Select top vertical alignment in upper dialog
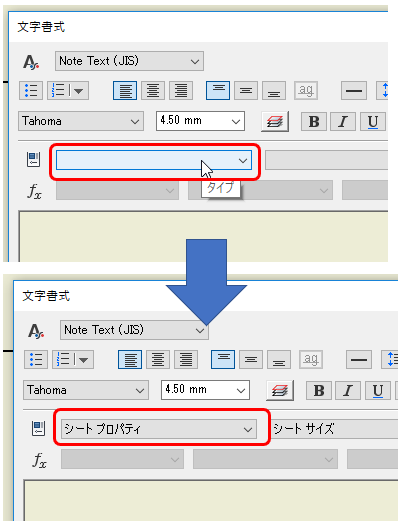The image size is (398, 525). (218, 90)
